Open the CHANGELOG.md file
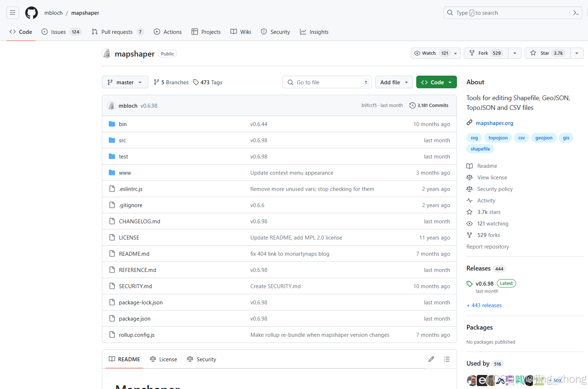This screenshot has height=389, width=588. 139,222
